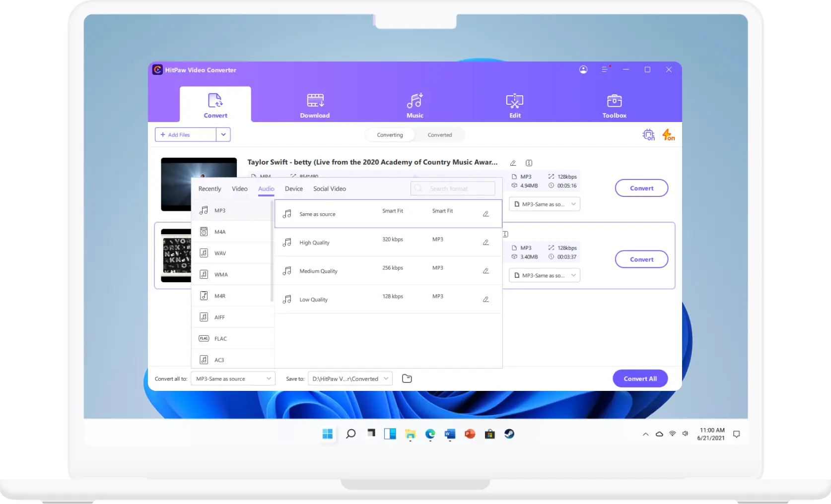This screenshot has height=504, width=831.
Task: Open Microsoft Store from the taskbar
Action: coord(489,434)
